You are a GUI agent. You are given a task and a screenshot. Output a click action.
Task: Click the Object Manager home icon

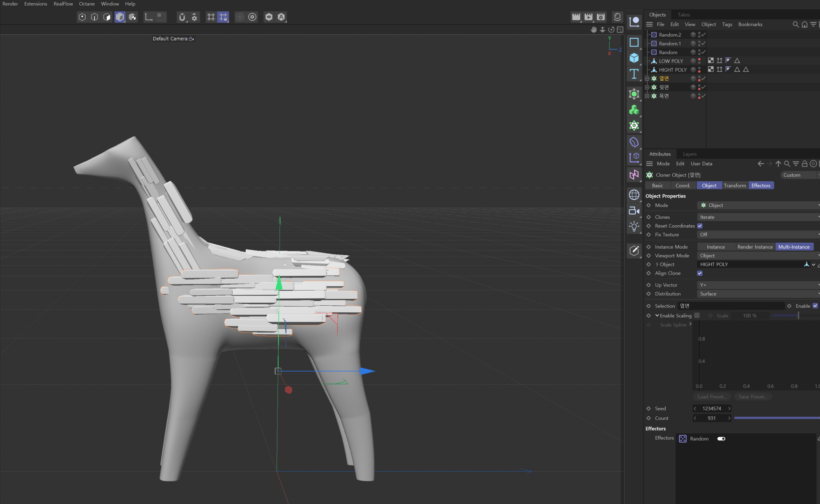click(x=804, y=24)
